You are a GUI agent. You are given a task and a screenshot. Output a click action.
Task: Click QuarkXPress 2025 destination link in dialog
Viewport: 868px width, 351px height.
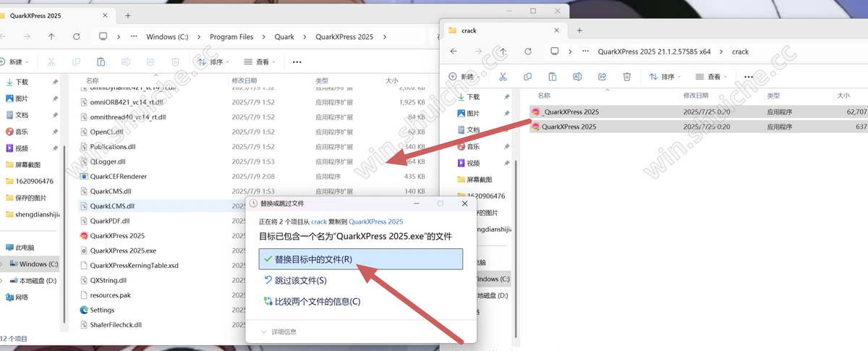[376, 221]
